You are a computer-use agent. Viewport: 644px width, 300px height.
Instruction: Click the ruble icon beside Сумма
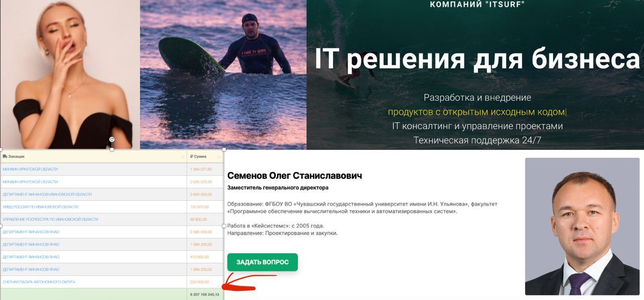point(192,157)
